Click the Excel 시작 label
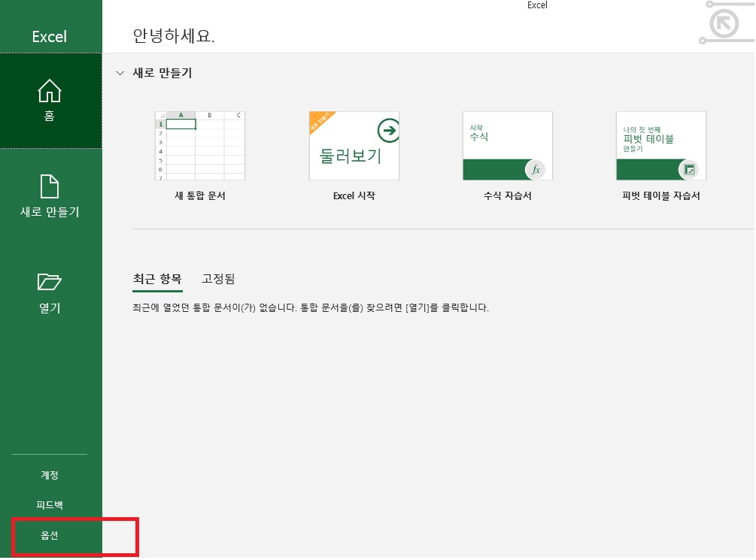 [x=354, y=195]
